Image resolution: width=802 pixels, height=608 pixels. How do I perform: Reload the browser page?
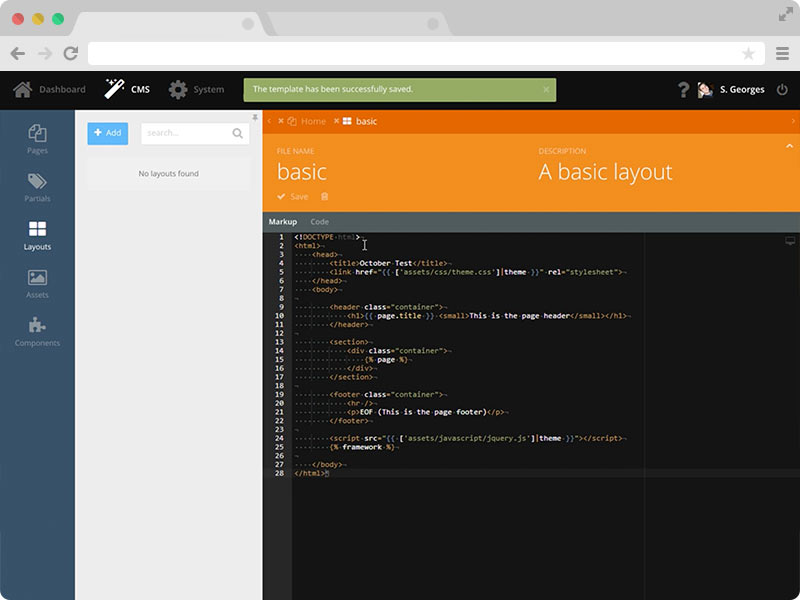[71, 53]
